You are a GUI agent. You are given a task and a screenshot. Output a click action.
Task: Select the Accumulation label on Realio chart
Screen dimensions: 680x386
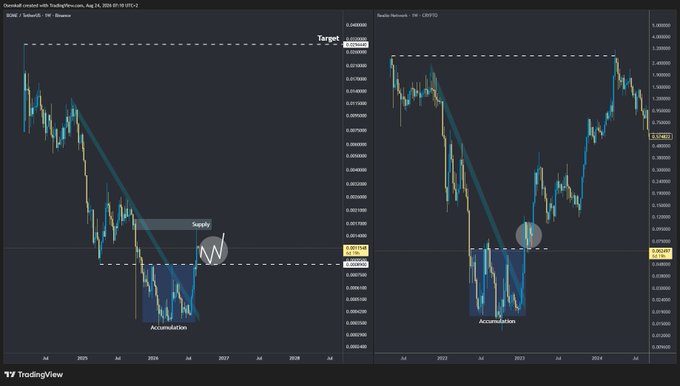click(497, 321)
